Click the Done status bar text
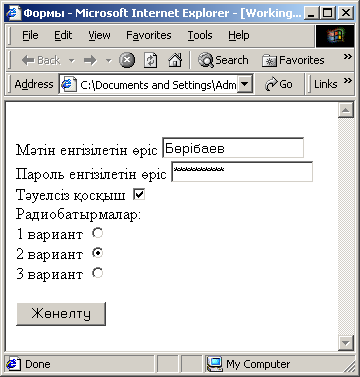This screenshot has height=377, width=360. 38,364
